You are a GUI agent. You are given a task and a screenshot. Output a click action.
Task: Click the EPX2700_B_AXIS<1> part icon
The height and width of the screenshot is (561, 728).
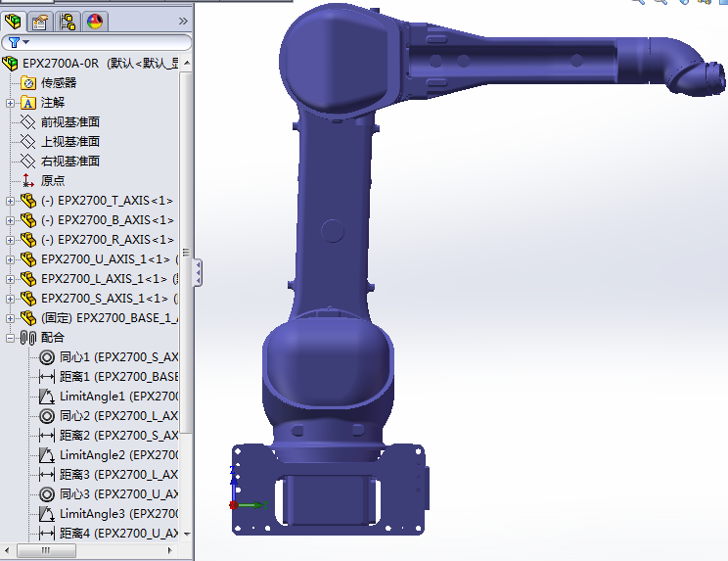coord(28,220)
